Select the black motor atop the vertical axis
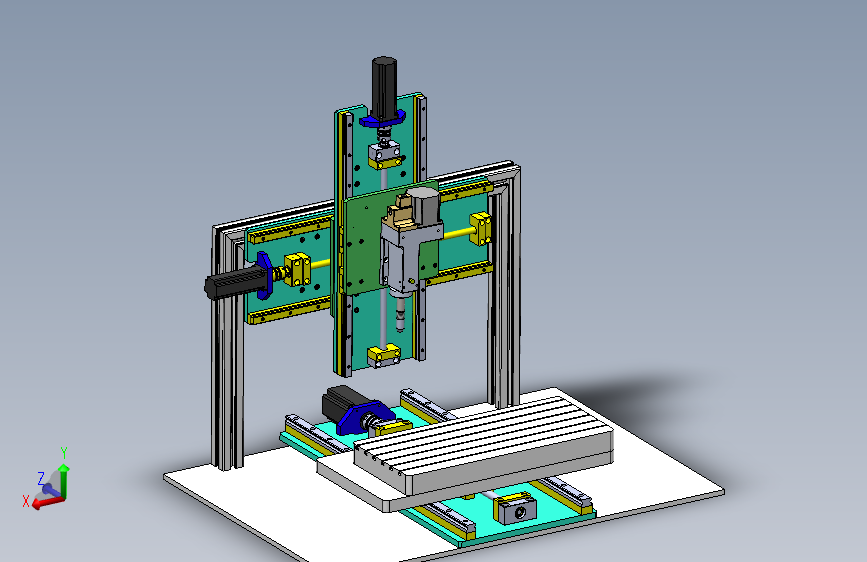 [384, 86]
